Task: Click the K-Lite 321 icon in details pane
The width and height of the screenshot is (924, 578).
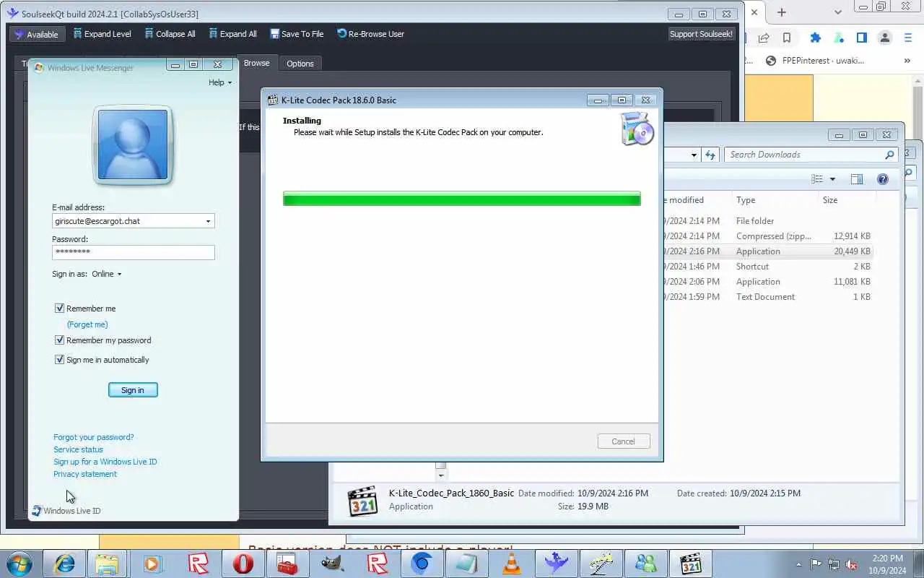Action: click(362, 501)
